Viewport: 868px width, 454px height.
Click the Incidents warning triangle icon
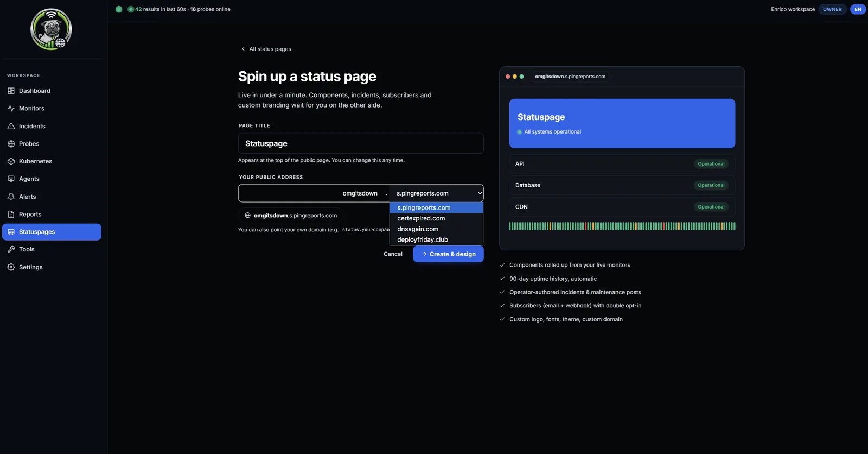tap(11, 126)
